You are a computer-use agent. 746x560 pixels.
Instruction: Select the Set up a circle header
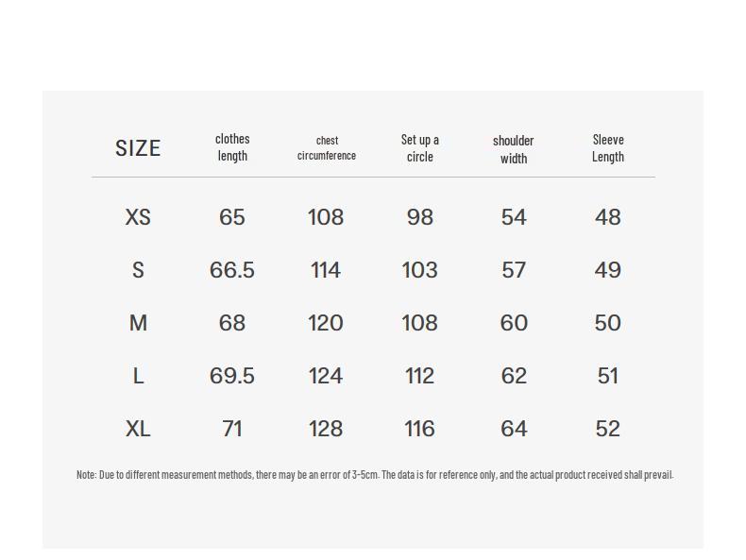coord(420,147)
